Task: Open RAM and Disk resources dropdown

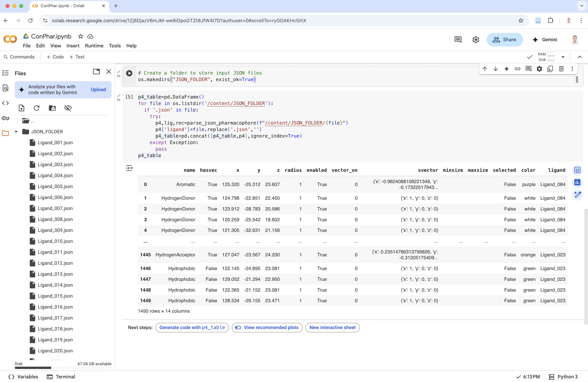Action: [x=563, y=57]
